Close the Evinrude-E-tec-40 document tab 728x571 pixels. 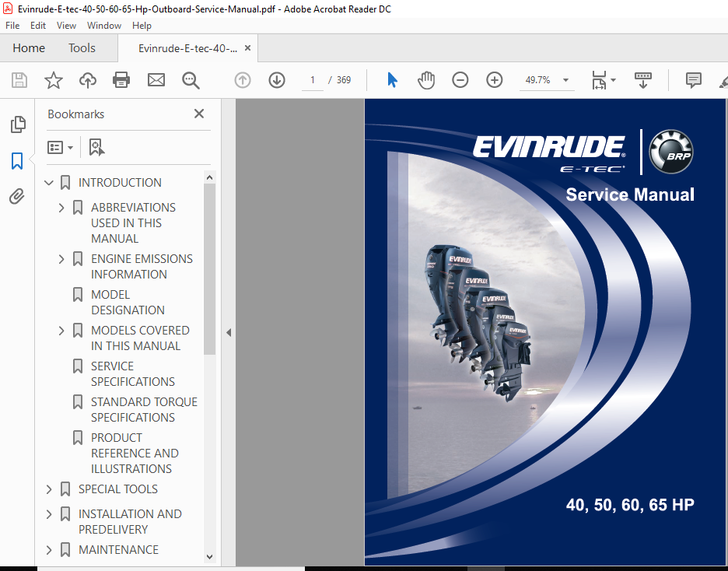pyautogui.click(x=247, y=47)
